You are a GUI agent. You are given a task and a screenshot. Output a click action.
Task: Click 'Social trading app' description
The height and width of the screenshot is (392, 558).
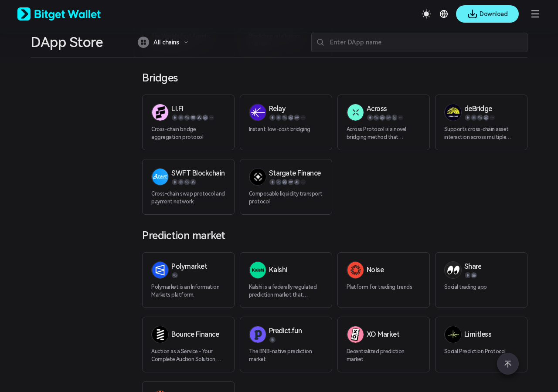[465, 287]
